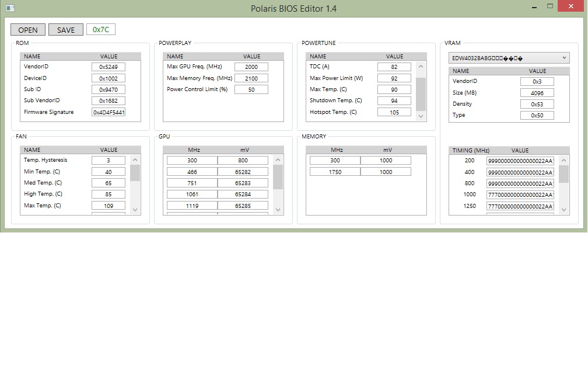Image resolution: width=588 pixels, height=368 pixels.
Task: Click the POWERTUNE scrollbar thumb
Action: click(x=421, y=94)
